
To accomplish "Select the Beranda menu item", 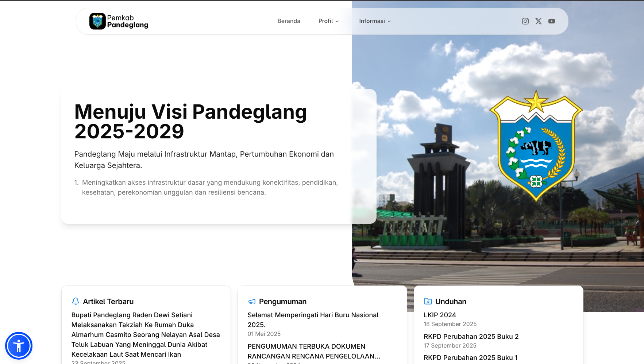I will [x=289, y=21].
